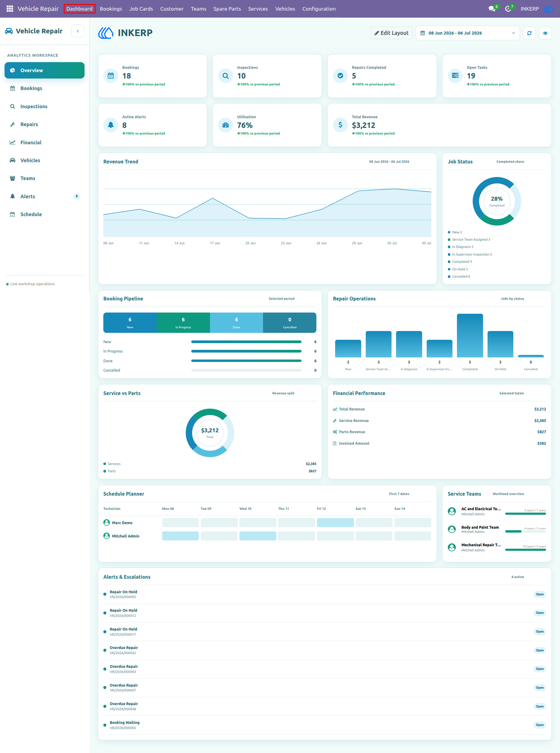560x753 pixels.
Task: Click the Total Revenue dollar icon
Action: pos(340,125)
